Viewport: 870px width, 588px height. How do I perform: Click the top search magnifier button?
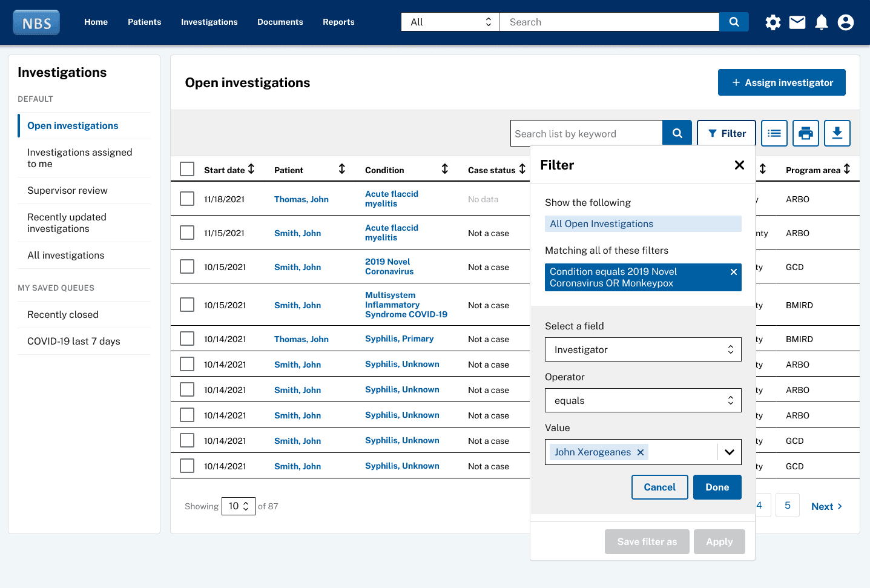tap(734, 22)
